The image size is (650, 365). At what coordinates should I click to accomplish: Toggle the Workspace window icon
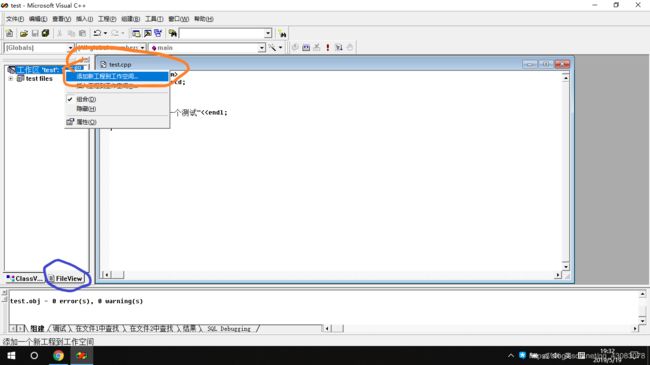[136, 33]
